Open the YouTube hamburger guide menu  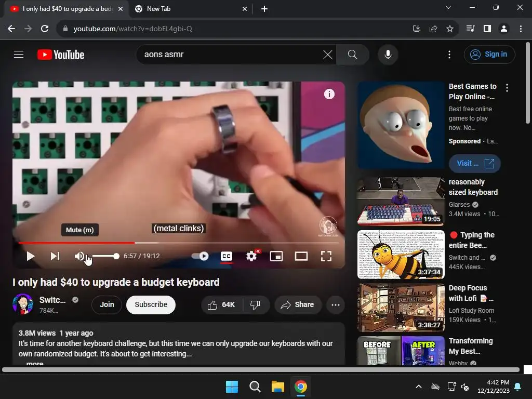click(19, 54)
